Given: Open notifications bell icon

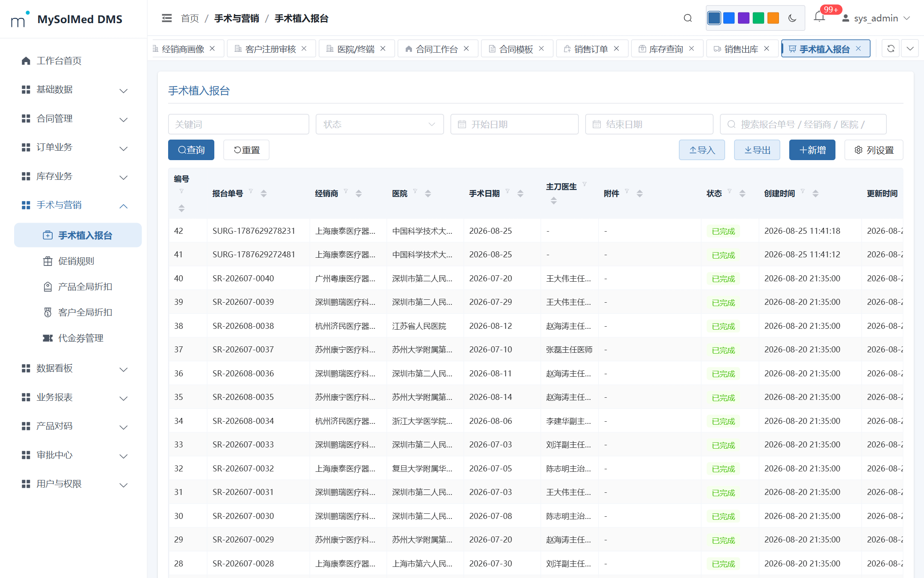Looking at the screenshot, I should pyautogui.click(x=819, y=17).
